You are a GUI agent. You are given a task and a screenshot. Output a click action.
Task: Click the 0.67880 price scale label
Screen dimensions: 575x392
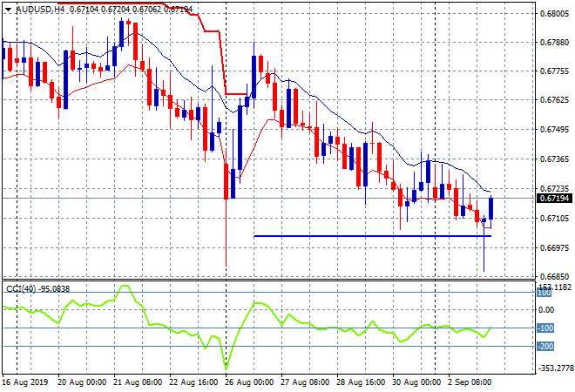click(554, 43)
